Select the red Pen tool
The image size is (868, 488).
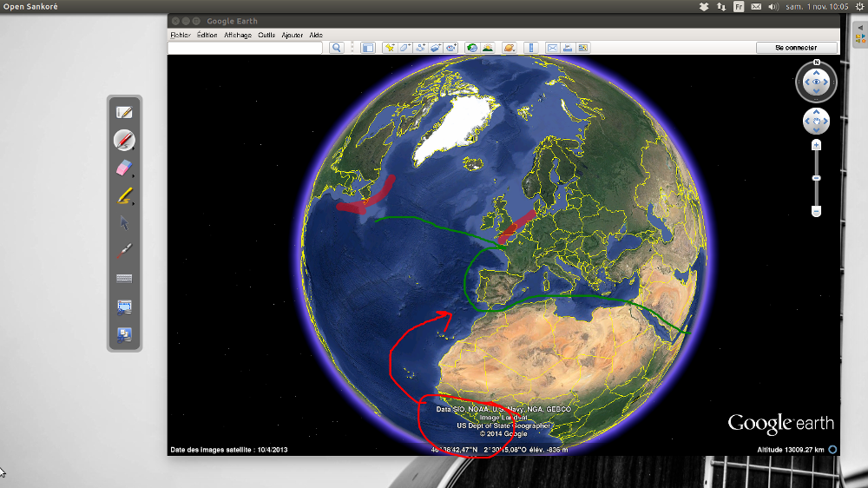pos(124,140)
